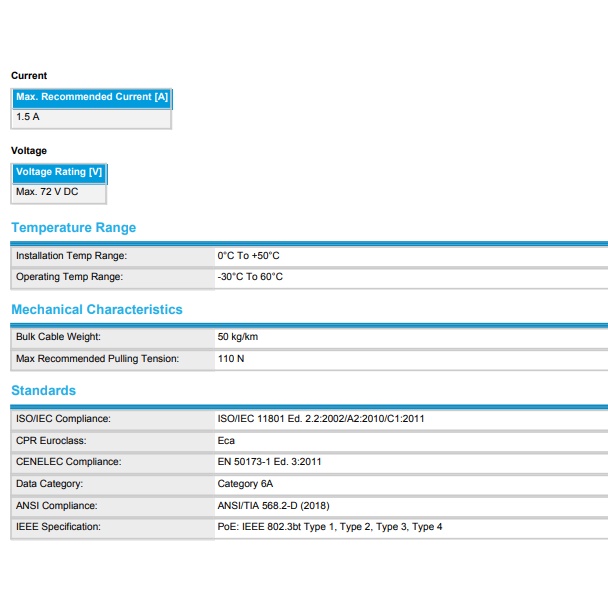Click the 50 kg/km weight value
Viewport: 608px width, 608px height.
(x=238, y=337)
